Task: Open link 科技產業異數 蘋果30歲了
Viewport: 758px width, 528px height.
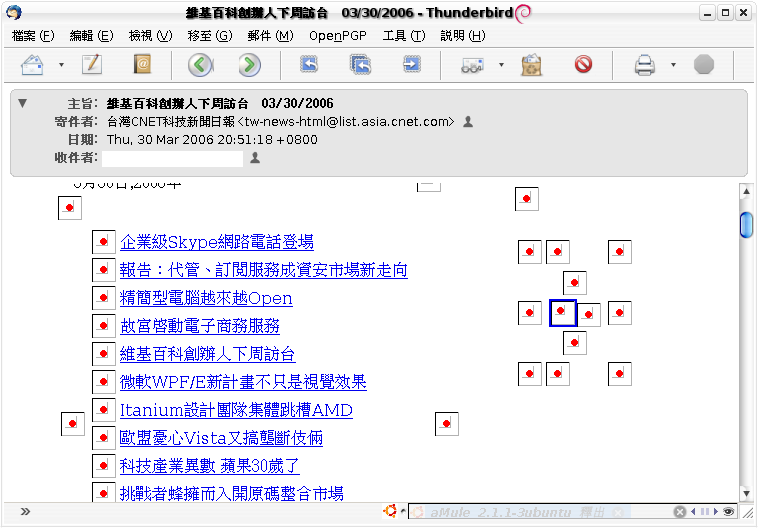Action: click(x=210, y=466)
